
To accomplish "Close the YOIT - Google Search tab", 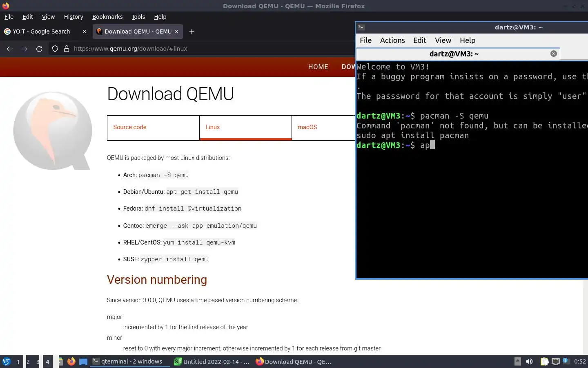I will click(85, 31).
